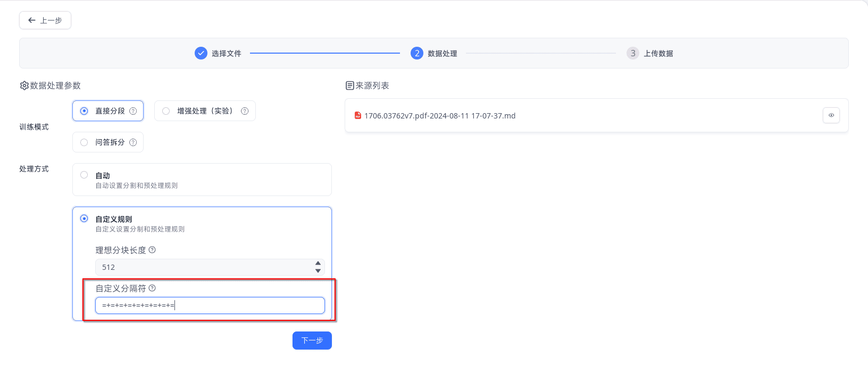
Task: Click the 下一步 button
Action: coord(312,341)
